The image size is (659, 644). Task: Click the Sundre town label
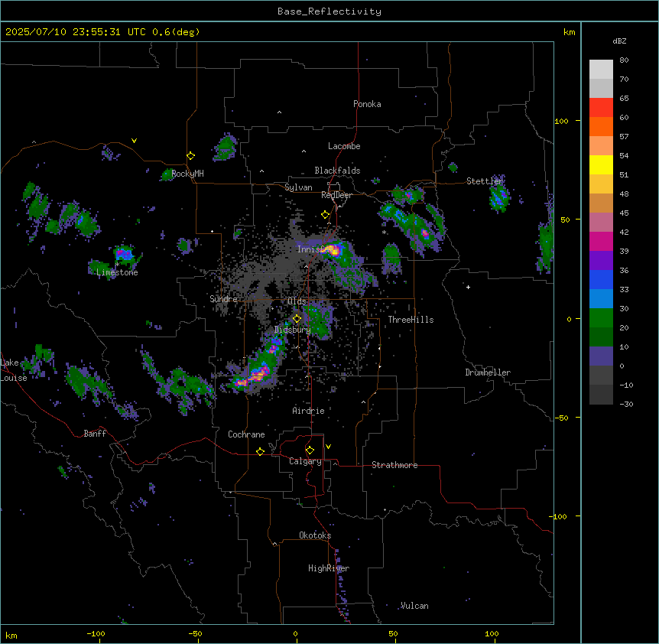coord(223,299)
